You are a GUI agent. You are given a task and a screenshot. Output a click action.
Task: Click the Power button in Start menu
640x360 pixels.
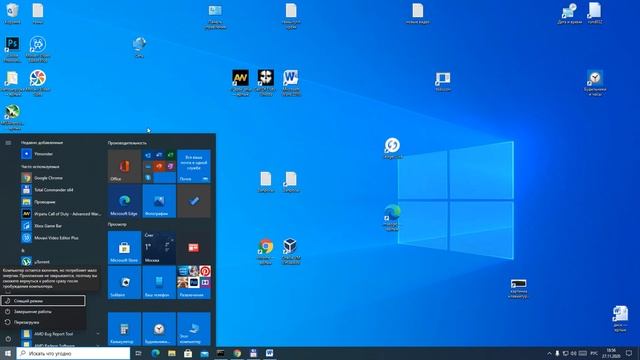coord(8,339)
